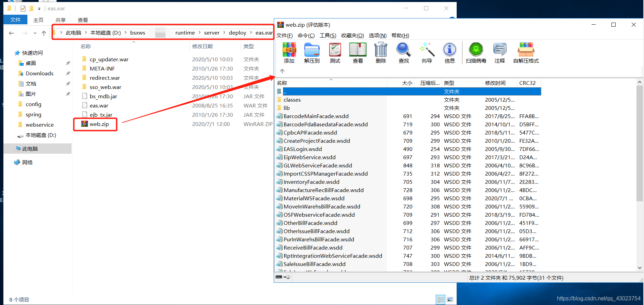Click WinRAR scrollbar up arrow
Viewport: 644px width, 305px height.
(x=640, y=82)
